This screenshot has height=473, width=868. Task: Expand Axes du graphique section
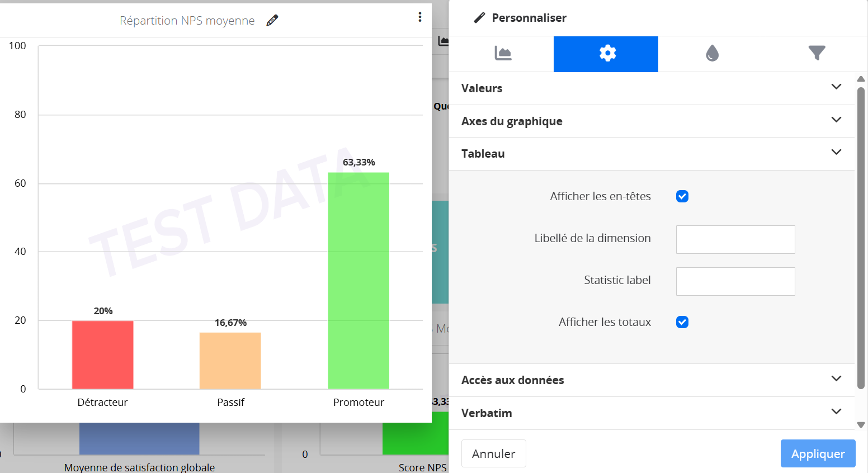coord(836,120)
